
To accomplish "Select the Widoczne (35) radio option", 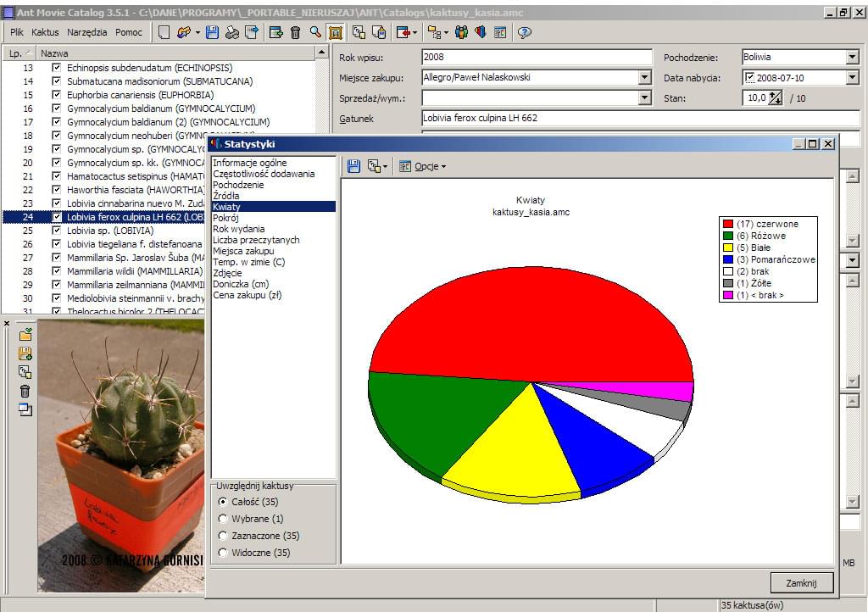I will pyautogui.click(x=223, y=553).
